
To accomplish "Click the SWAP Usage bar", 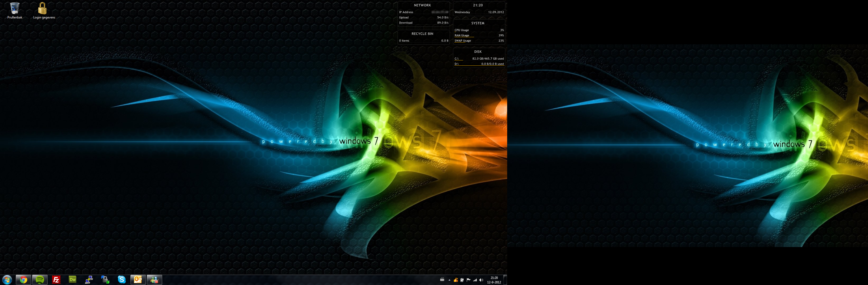I will [460, 42].
